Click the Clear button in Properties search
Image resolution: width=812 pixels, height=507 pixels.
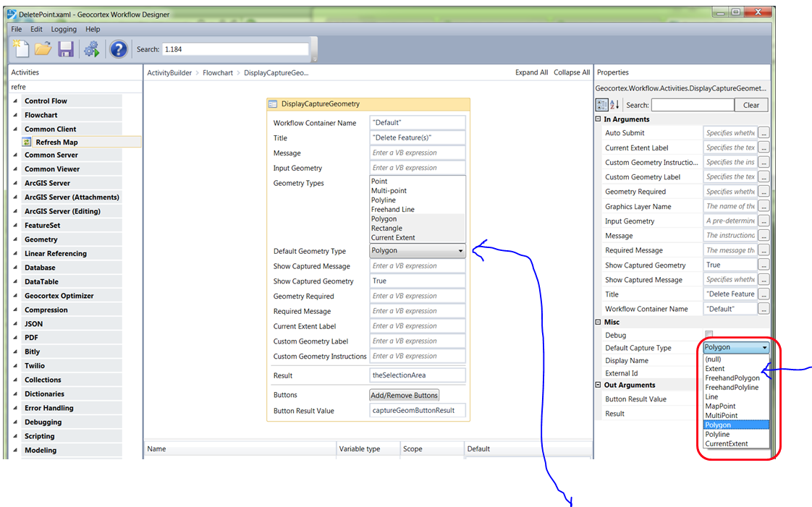[x=751, y=105]
